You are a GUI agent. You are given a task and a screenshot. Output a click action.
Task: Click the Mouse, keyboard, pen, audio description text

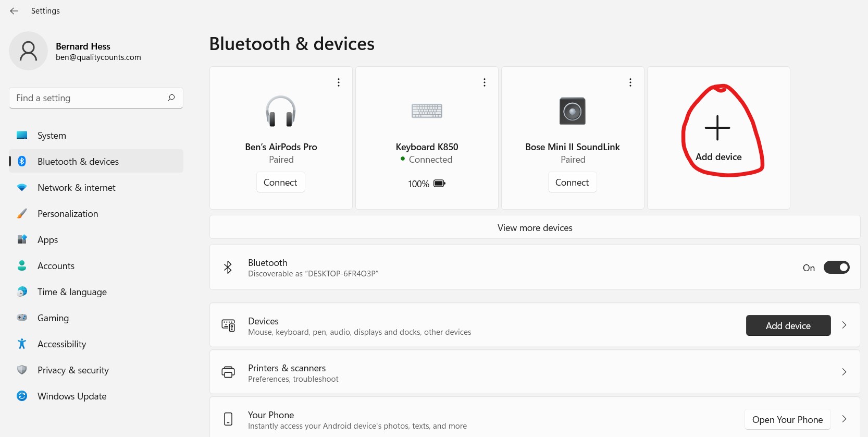(359, 332)
